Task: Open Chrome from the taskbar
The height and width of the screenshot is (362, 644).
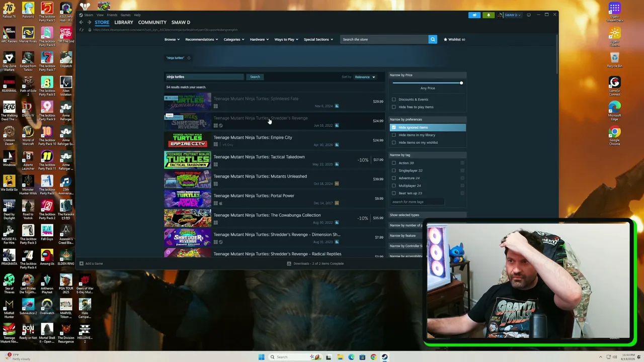Action: (x=373, y=357)
